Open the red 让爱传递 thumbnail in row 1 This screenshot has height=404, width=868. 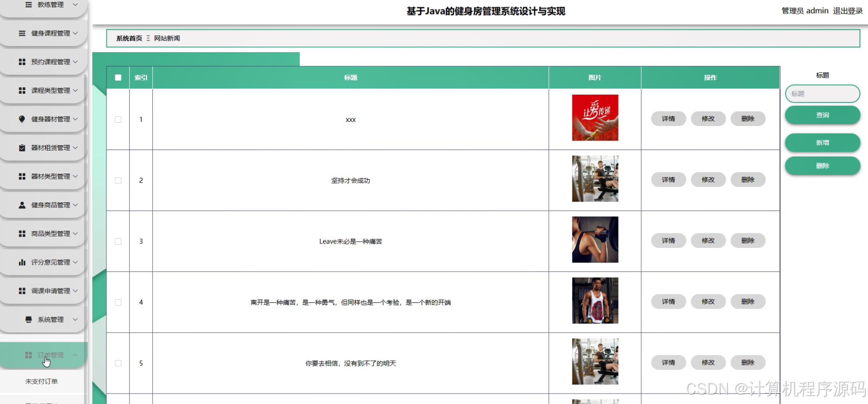tap(595, 118)
